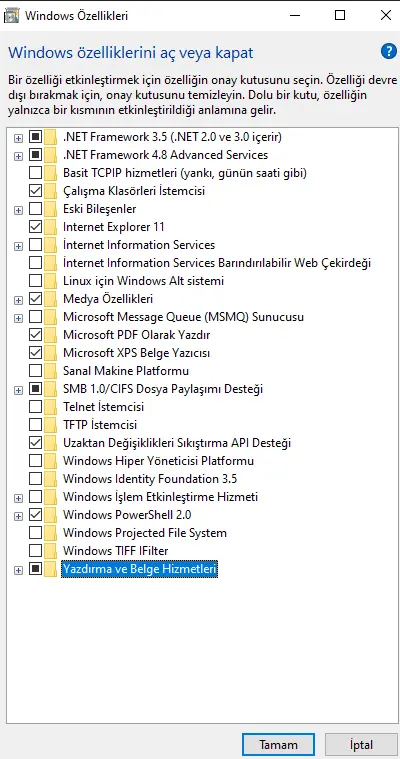Viewport: 400px width, 759px height.
Task: Expand the Medya Özellikleri node
Action: [x=18, y=300]
